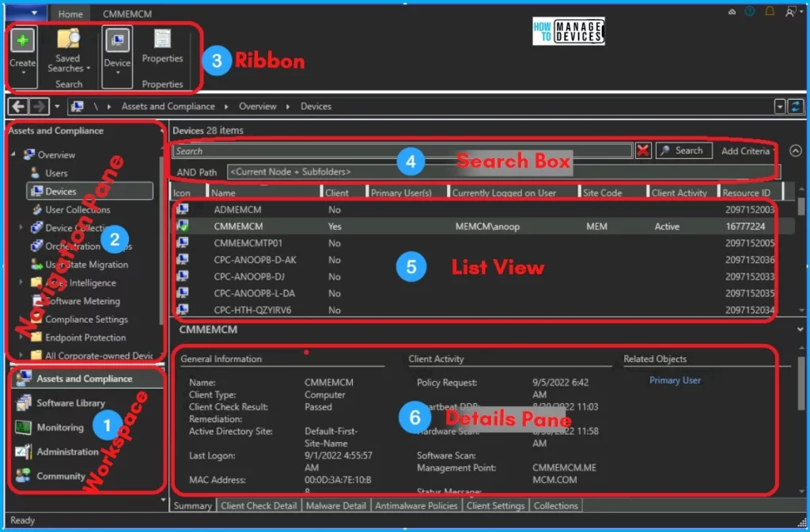Open the Monitoring workspace
Screen dimensions: 810x532
[x=59, y=428]
